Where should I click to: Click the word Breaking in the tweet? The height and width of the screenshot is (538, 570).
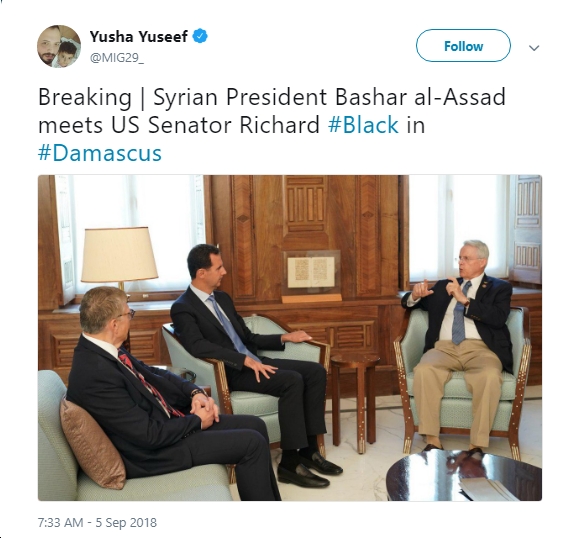click(85, 97)
